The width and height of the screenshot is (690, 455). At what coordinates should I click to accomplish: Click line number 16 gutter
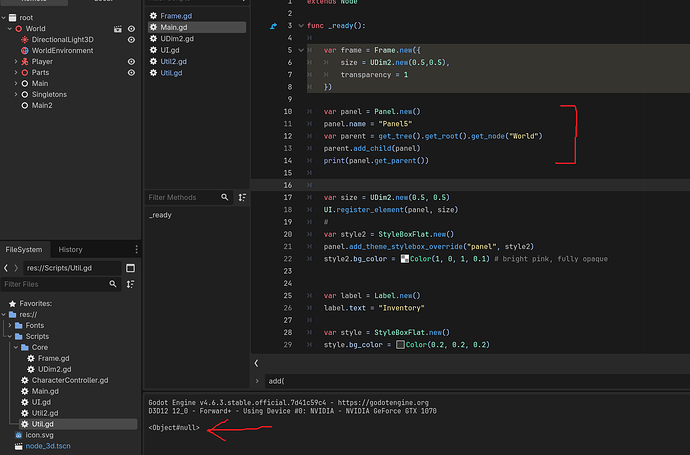[287, 185]
